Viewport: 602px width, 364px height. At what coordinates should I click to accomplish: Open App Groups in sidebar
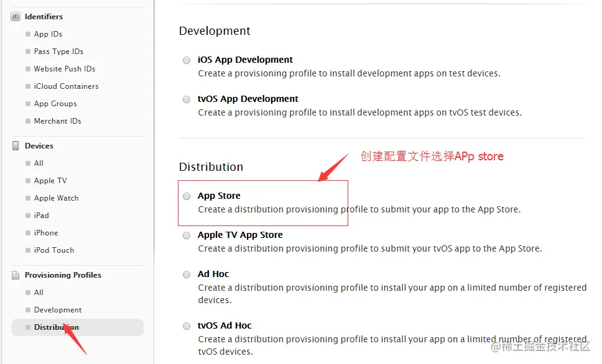pos(55,104)
